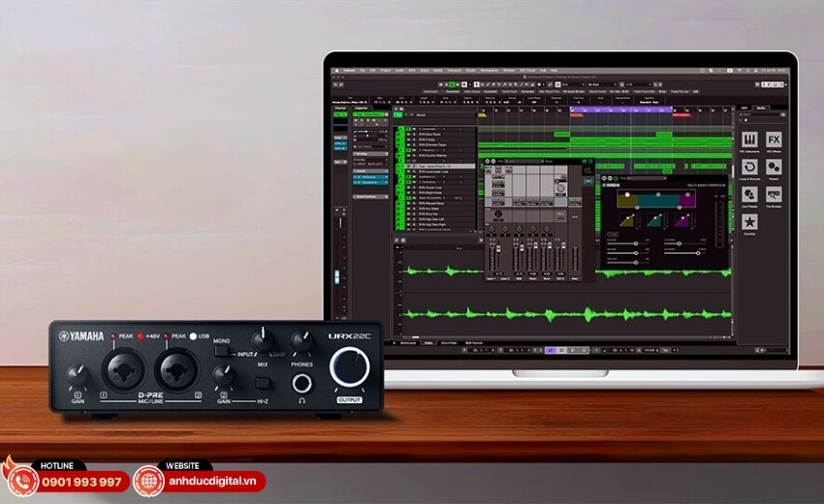Open Loops & Samples media tile
Image resolution: width=824 pixels, height=504 pixels.
pyautogui.click(x=749, y=168)
